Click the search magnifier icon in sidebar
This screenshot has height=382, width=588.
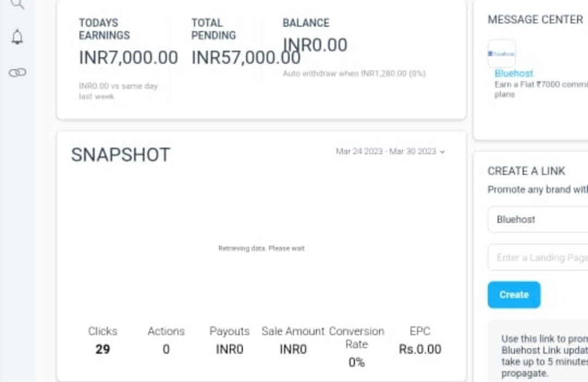click(17, 4)
